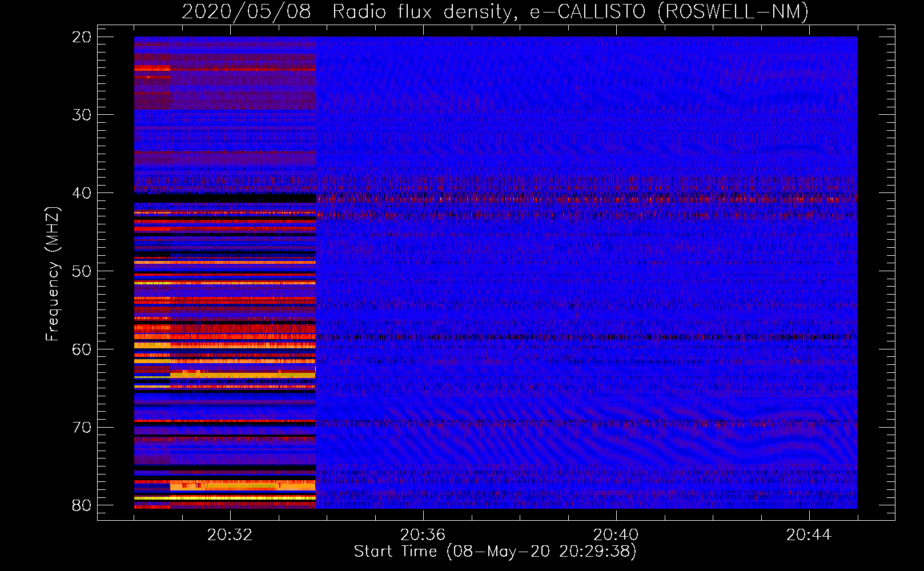Click the "Start Time (08-May-20 20:29:38)" label
This screenshot has height=571, width=924.
(495, 552)
